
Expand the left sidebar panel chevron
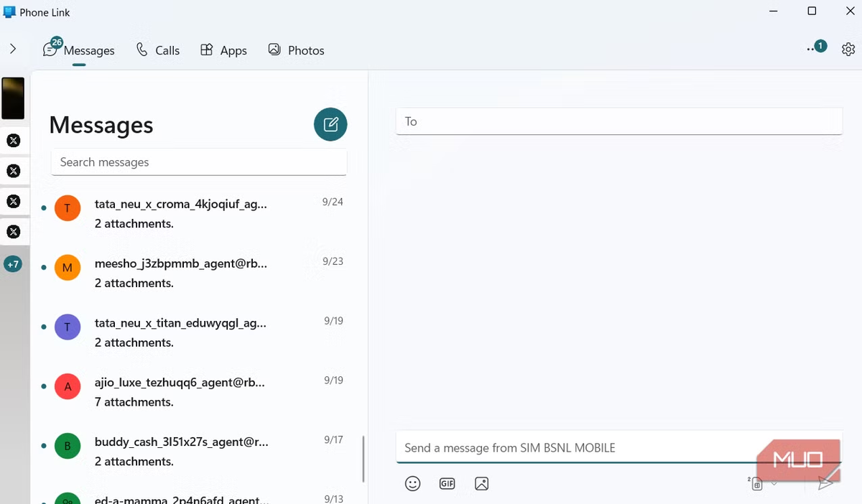[13, 50]
